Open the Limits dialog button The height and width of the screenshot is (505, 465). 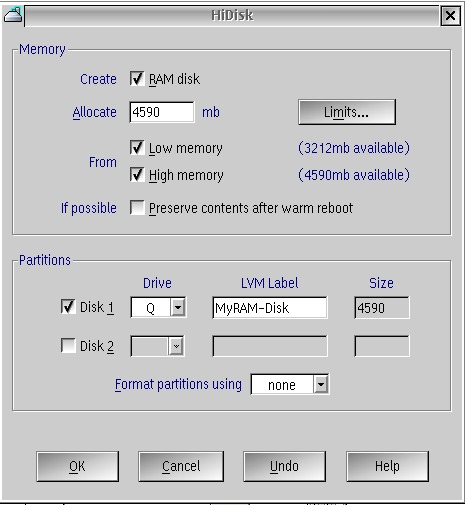pos(347,112)
